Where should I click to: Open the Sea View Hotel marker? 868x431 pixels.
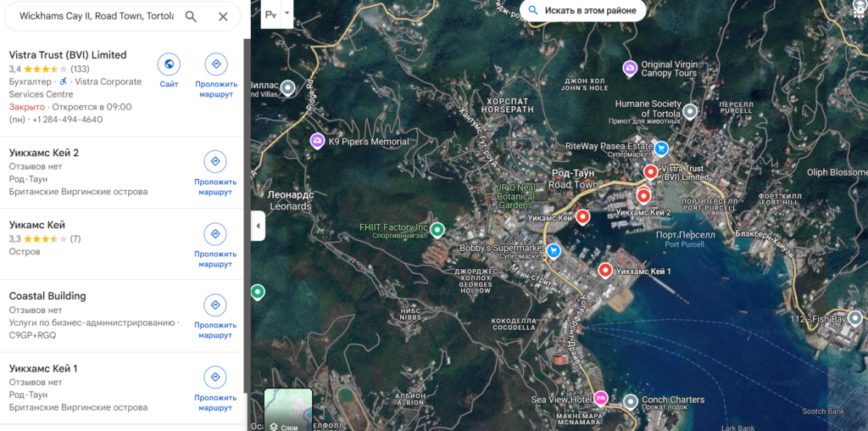601,399
